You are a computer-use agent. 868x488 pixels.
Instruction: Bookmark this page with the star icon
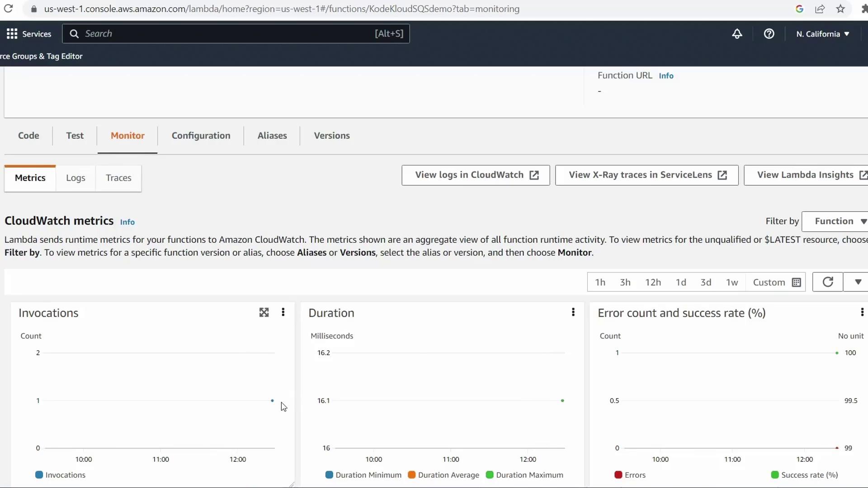point(840,9)
